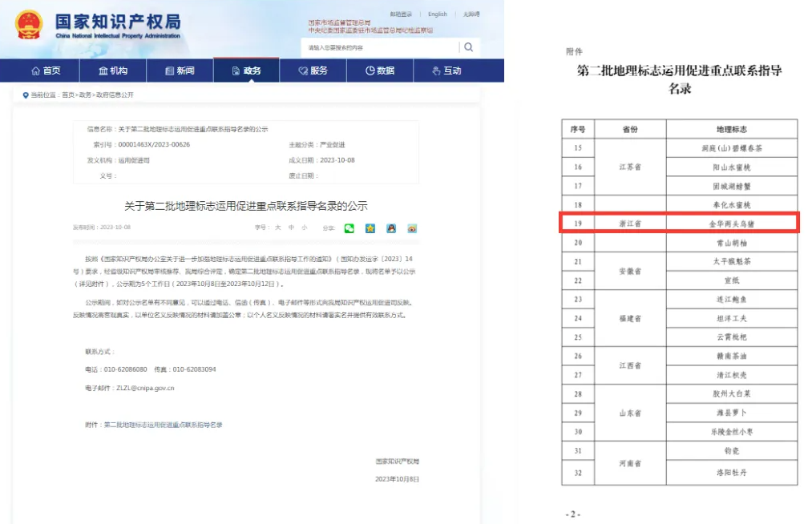Click table cell 清江枳壳
812x524 pixels.
click(732, 375)
